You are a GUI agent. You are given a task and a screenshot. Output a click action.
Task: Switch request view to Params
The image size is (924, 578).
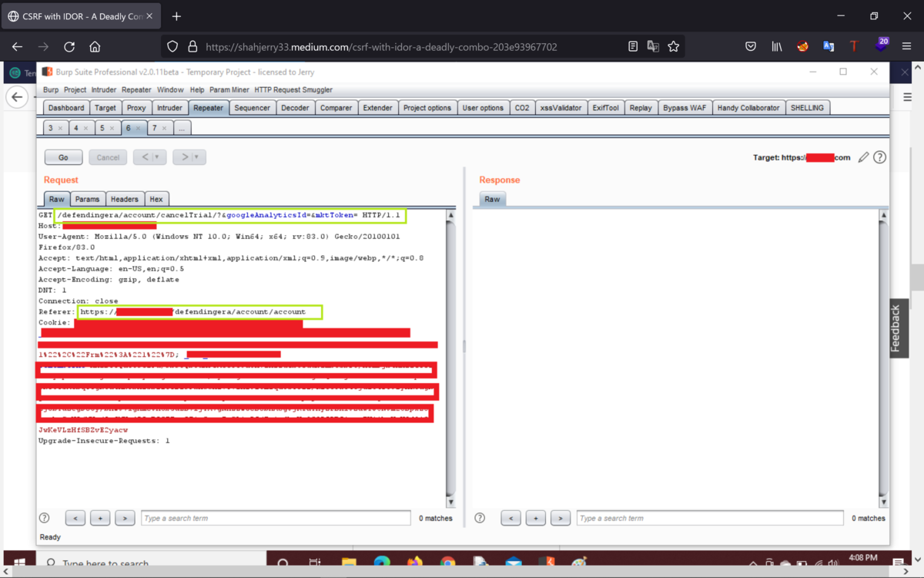(x=88, y=199)
